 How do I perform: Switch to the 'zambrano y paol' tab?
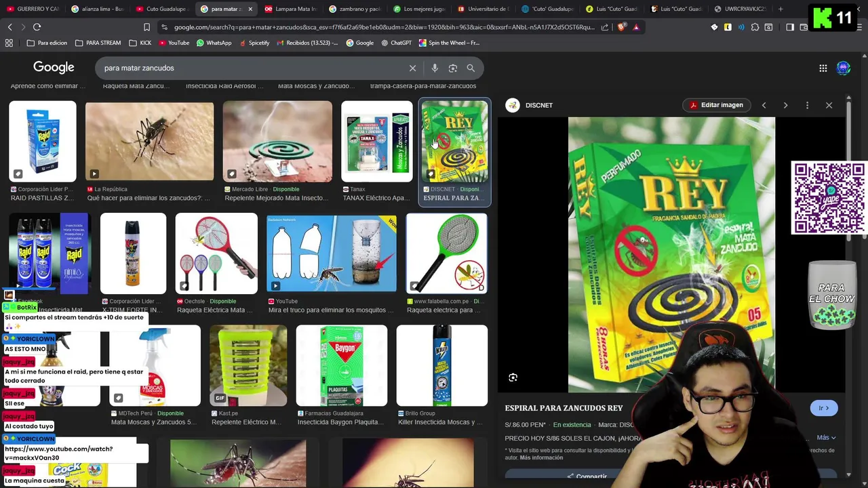pos(355,9)
